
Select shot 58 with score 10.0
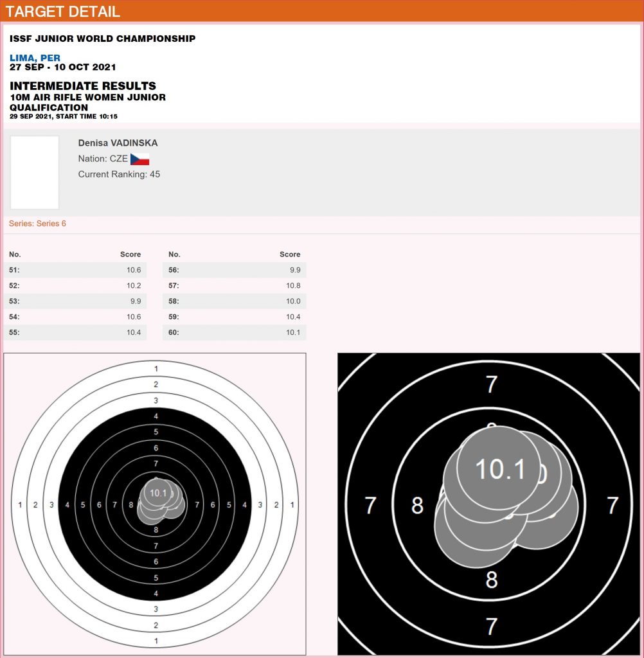point(234,301)
